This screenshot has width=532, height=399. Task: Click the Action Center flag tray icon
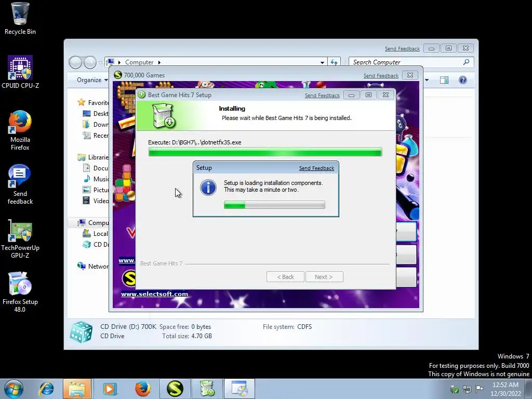click(479, 389)
